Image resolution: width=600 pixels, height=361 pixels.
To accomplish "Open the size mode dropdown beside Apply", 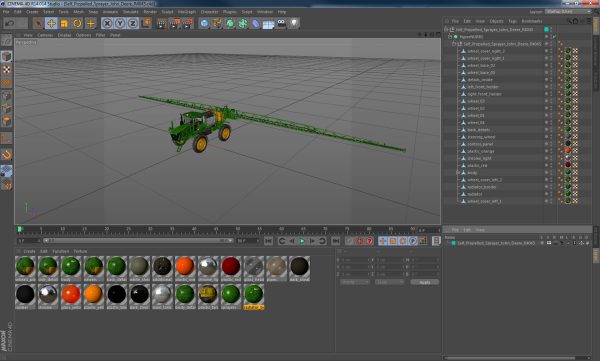I will (x=389, y=282).
